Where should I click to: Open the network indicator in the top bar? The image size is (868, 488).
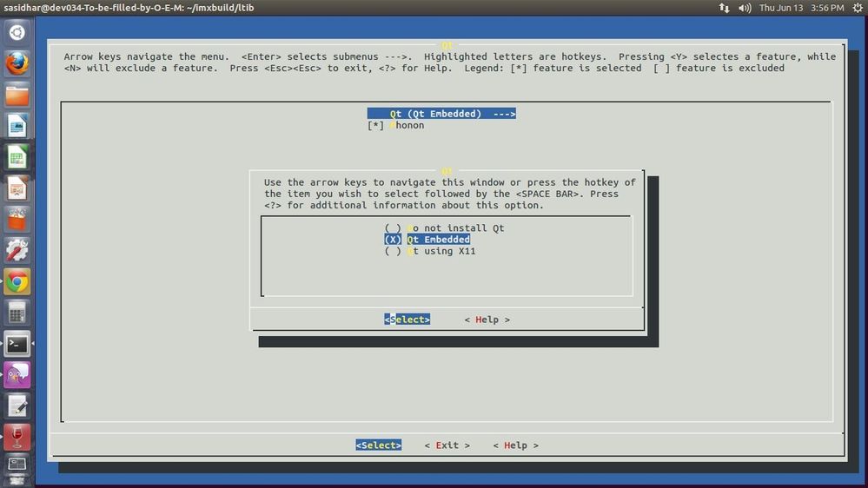coord(724,8)
